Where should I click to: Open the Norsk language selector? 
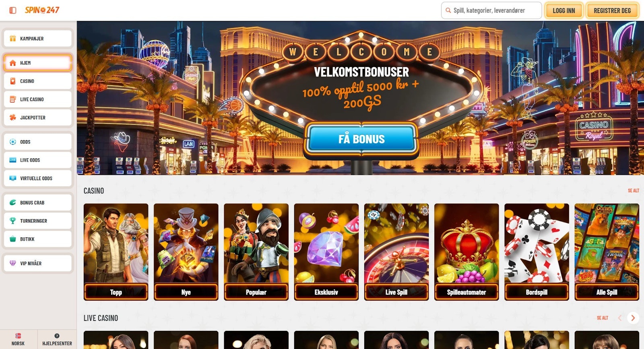click(18, 339)
